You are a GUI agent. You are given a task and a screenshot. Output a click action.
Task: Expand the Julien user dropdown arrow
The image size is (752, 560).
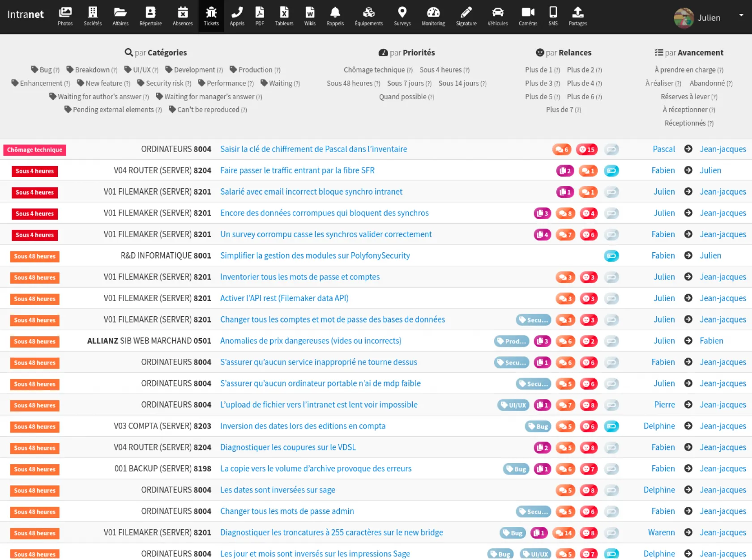(741, 15)
